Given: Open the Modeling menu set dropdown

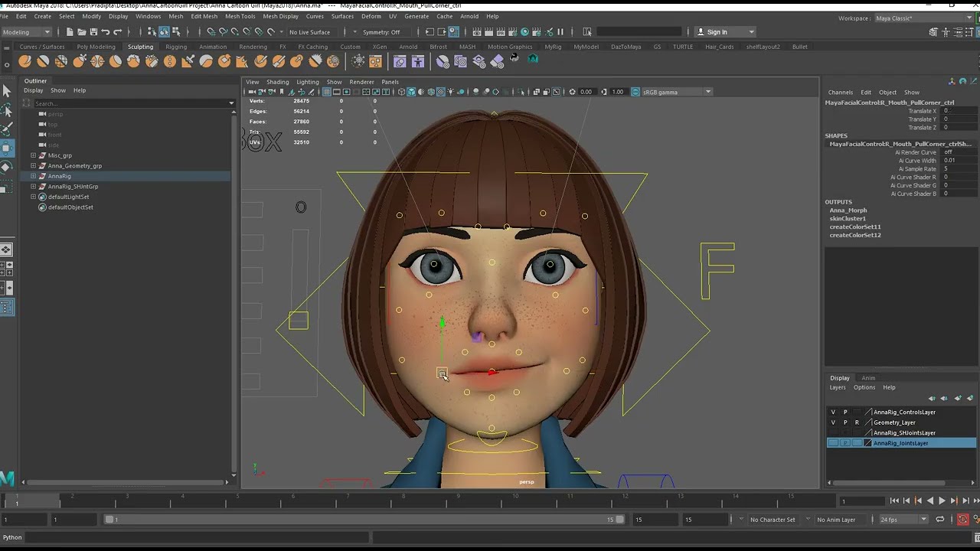Looking at the screenshot, I should click(26, 32).
